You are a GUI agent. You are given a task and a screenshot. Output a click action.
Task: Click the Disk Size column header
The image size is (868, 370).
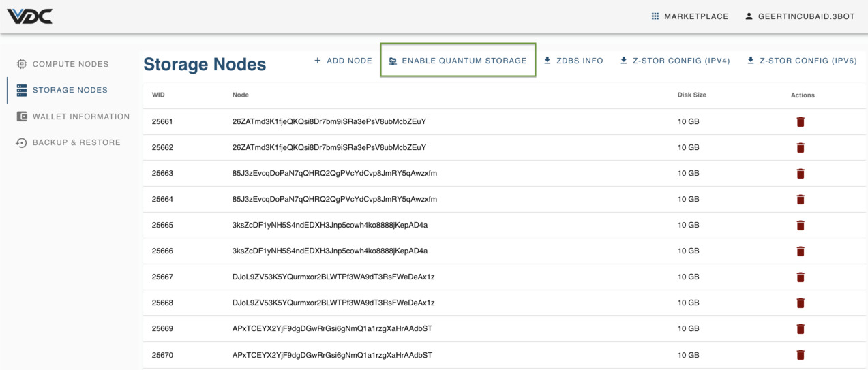point(691,95)
